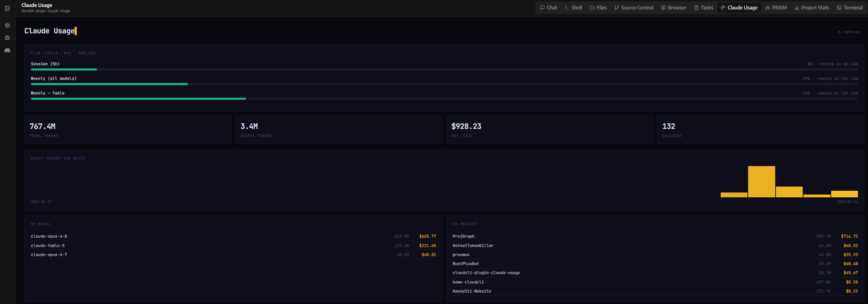Viewport: 868px width, 304px height.
Task: Click the chart end date 2026-07-16
Action: pyautogui.click(x=847, y=202)
